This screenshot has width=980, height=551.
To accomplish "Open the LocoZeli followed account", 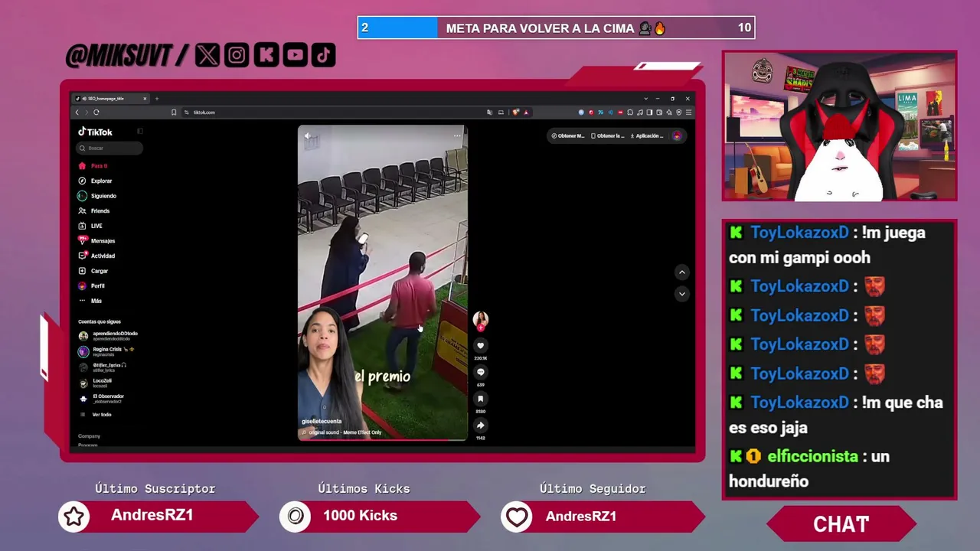I will click(95, 383).
